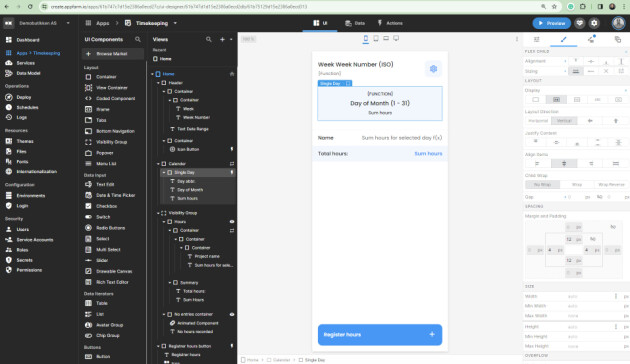Collapse the Summary tree node
Viewport: 630px width, 364px height.
pyautogui.click(x=170, y=282)
